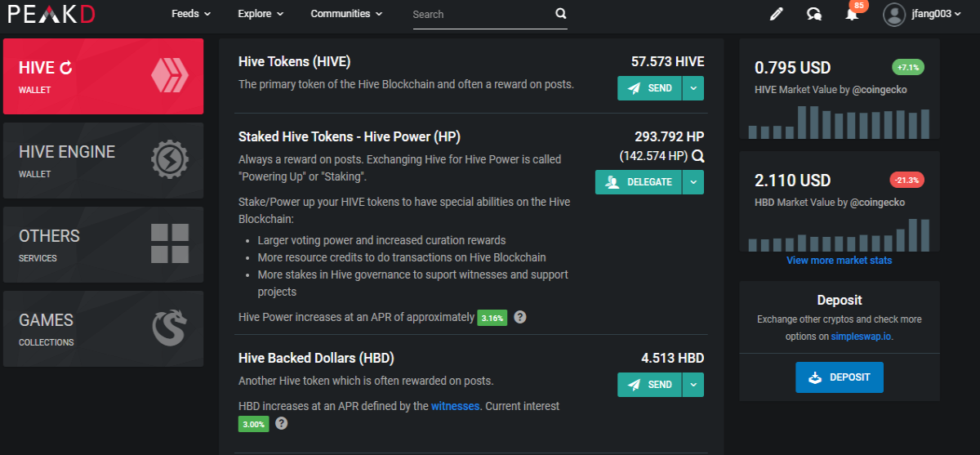Click the Hive Tokens (HIVE) heading

pos(295,62)
